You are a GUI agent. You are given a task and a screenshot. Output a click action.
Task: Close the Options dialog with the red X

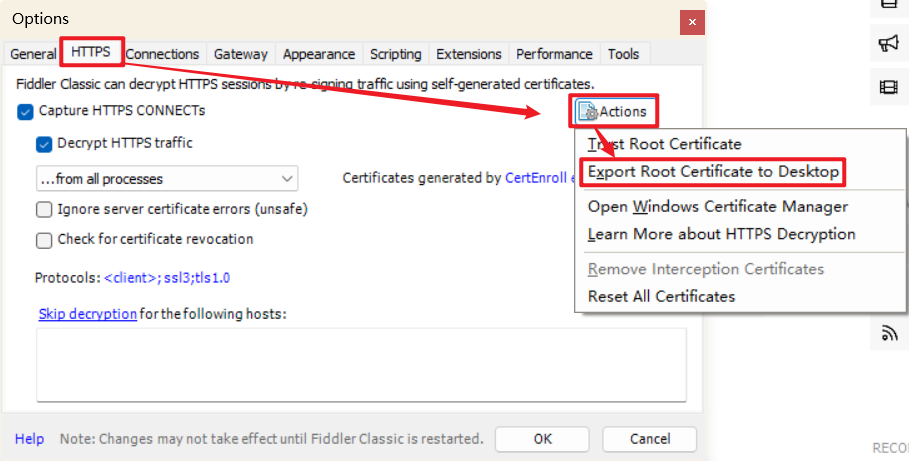click(x=692, y=23)
